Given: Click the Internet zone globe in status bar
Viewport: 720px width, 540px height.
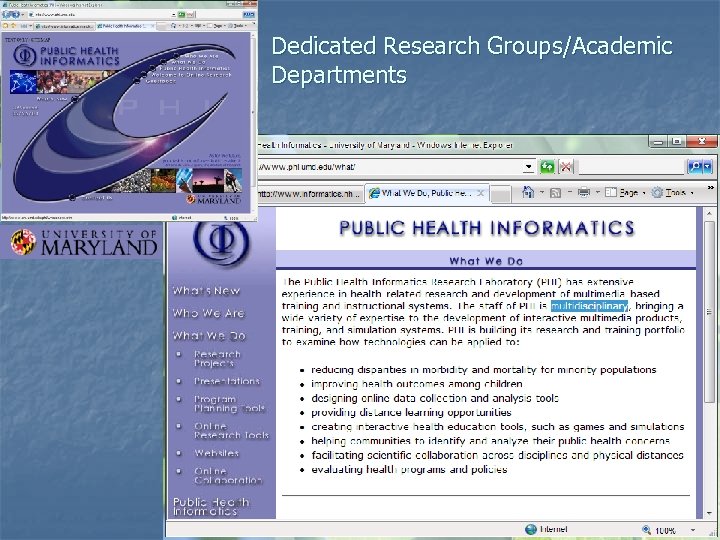Looking at the screenshot, I should 531,529.
